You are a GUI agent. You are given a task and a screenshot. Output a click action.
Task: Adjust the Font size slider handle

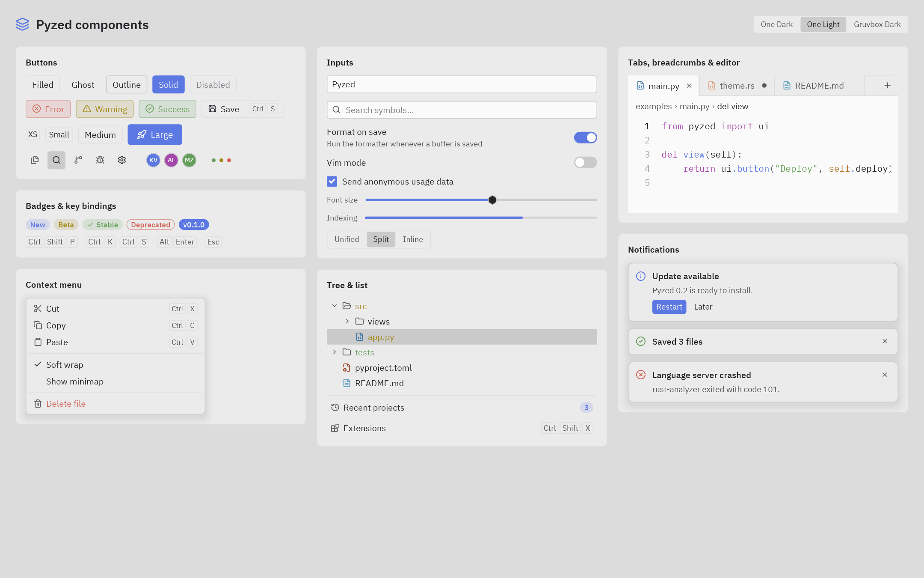point(492,200)
